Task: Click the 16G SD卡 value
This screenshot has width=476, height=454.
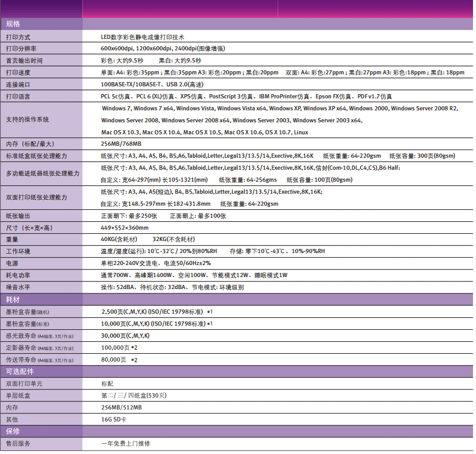Action: [x=114, y=419]
